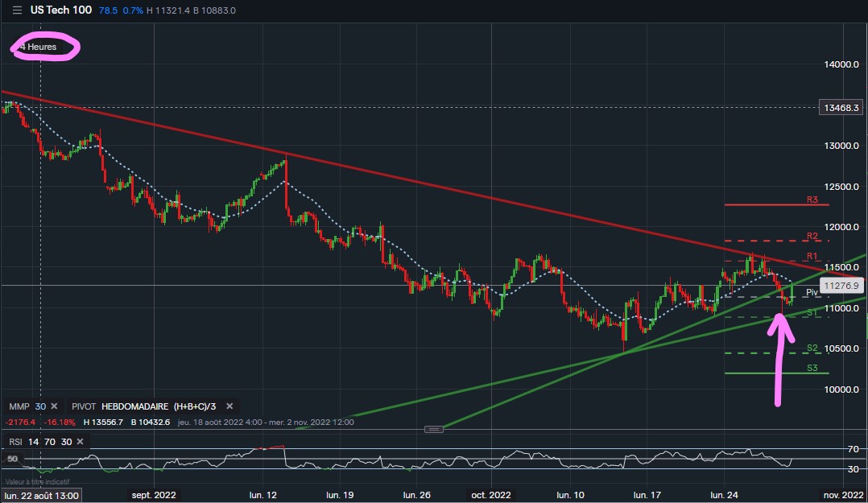Grab the panel resize handle above RSI
Image resolution: width=868 pixels, height=503 pixels.
[433, 430]
